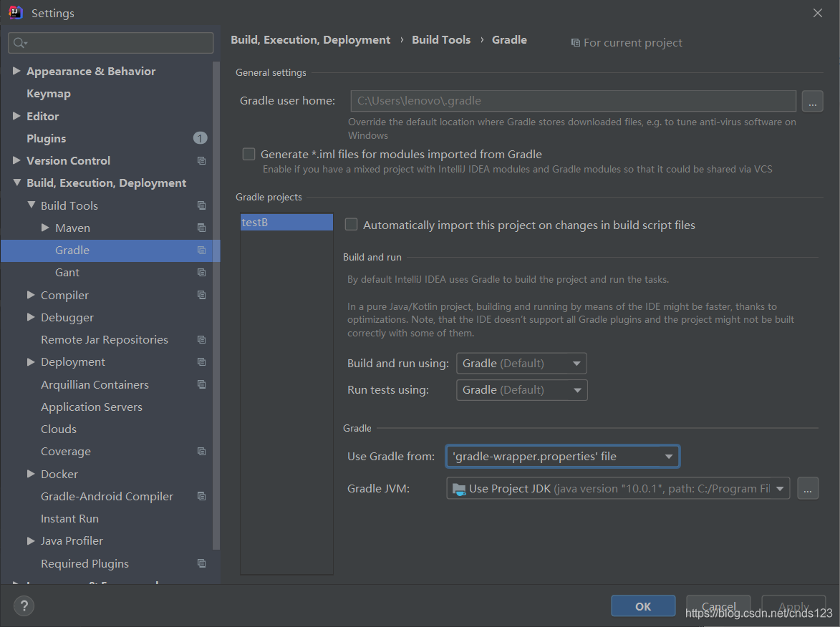840x627 pixels.
Task: Click the IntelliJ IDEA logo in the title bar
Action: point(16,12)
